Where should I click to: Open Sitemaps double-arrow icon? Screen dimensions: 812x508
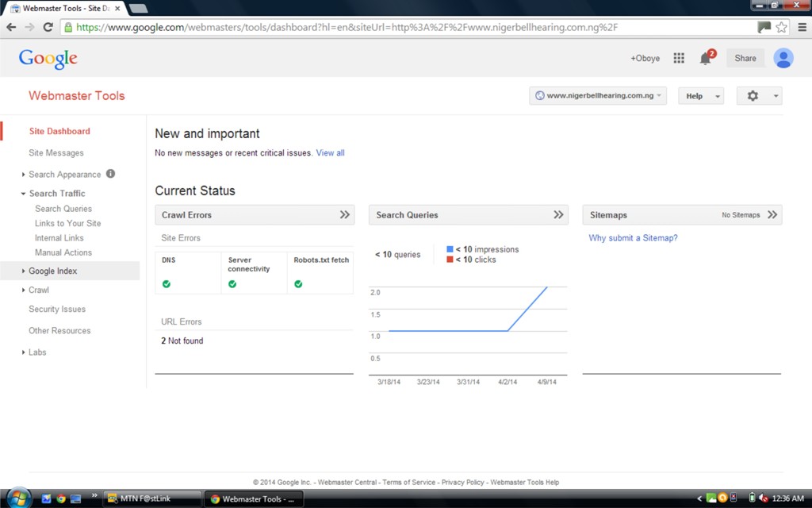[x=772, y=214]
